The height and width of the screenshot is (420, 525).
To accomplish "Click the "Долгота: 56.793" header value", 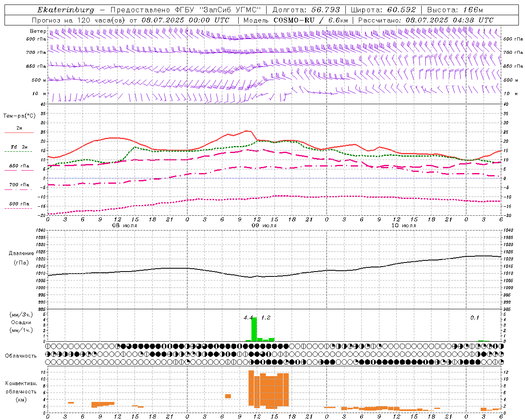I will coord(306,10).
